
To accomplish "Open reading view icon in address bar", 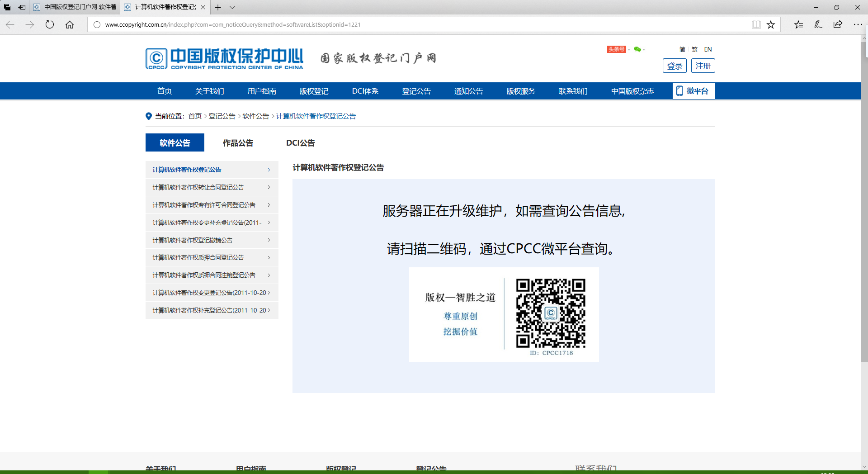I will point(756,24).
